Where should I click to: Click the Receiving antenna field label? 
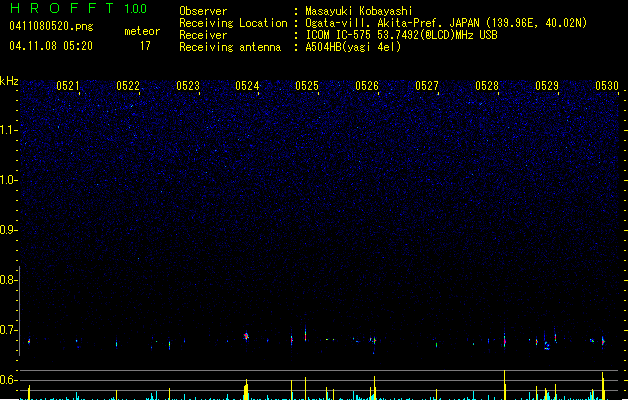point(230,47)
